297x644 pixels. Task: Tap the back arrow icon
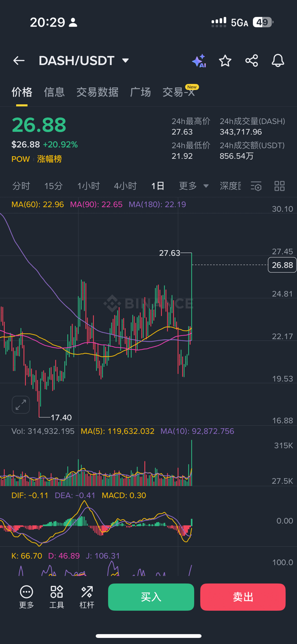tap(19, 61)
